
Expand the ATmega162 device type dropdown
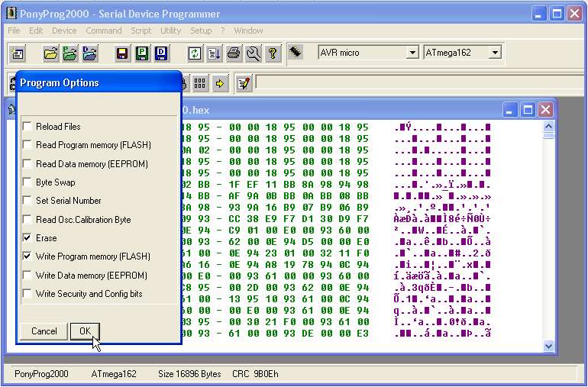495,53
